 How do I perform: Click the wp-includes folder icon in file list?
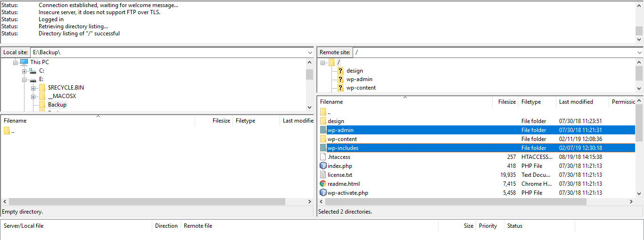coord(323,148)
